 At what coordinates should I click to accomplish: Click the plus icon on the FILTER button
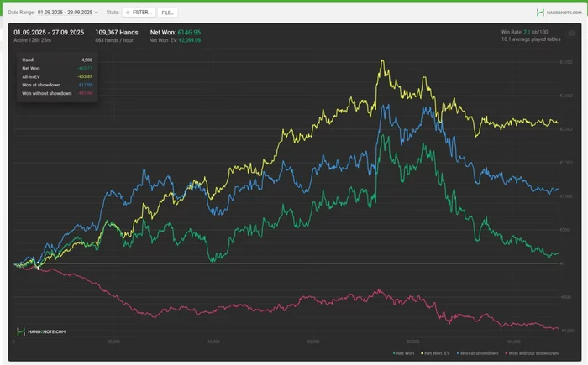[x=129, y=13]
